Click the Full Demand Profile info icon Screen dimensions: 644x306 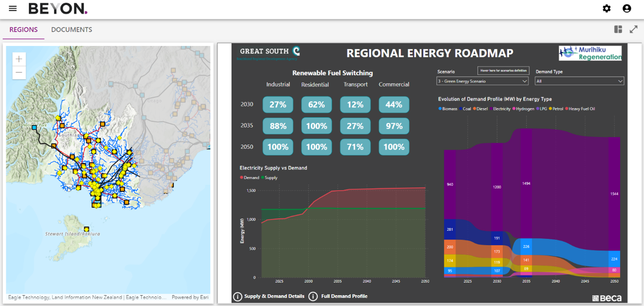tap(313, 296)
